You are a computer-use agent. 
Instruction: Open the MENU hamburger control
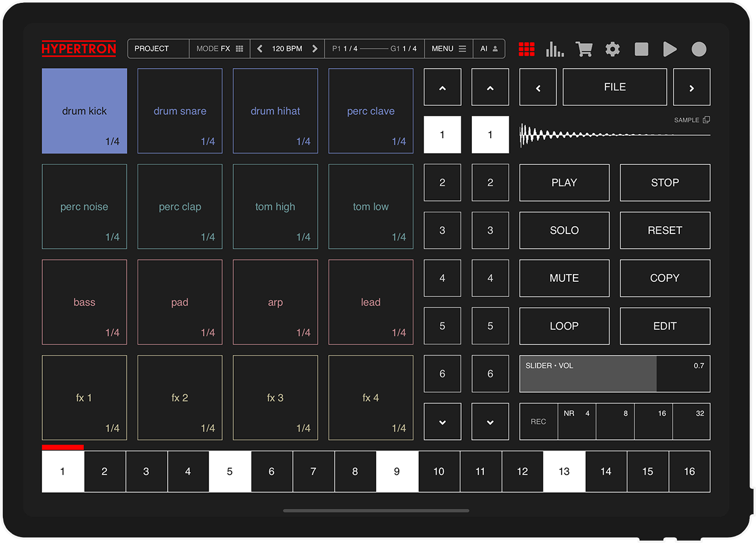point(448,48)
